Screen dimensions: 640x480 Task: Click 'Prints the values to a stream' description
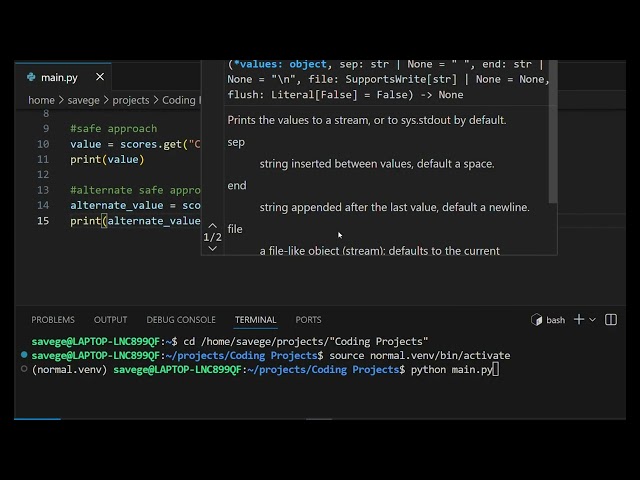pyautogui.click(x=367, y=120)
